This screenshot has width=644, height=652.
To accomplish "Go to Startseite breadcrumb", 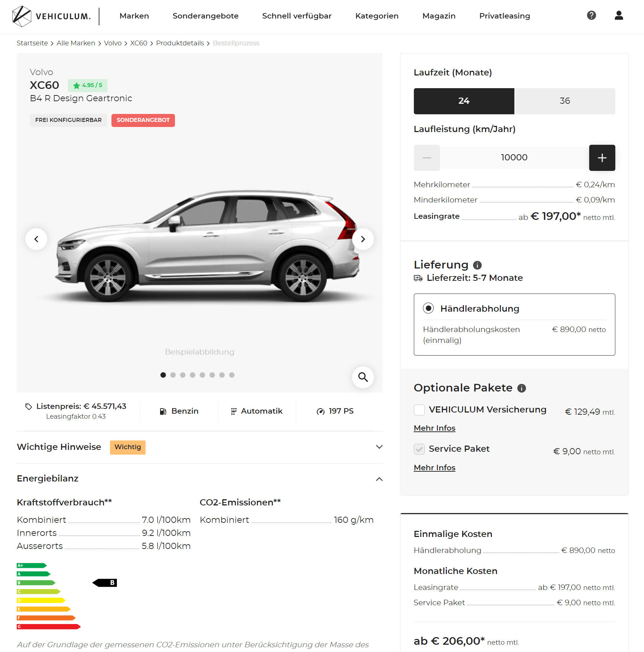I will (32, 43).
